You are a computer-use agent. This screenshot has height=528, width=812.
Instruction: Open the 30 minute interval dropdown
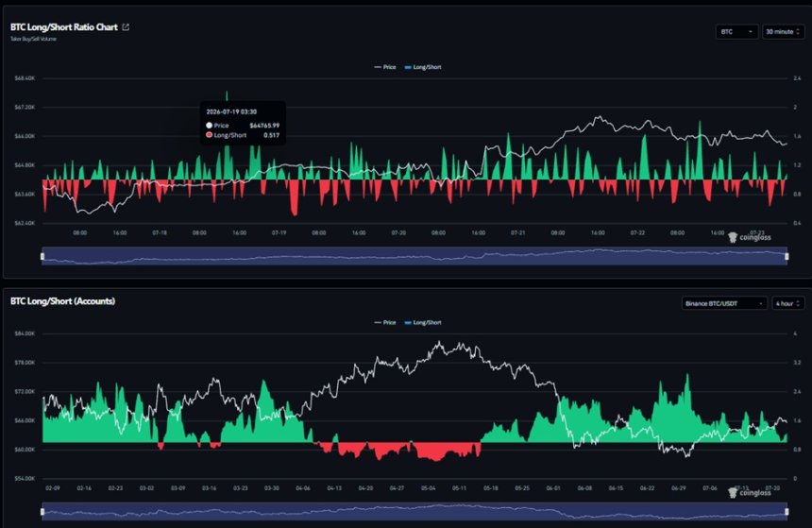tap(783, 31)
